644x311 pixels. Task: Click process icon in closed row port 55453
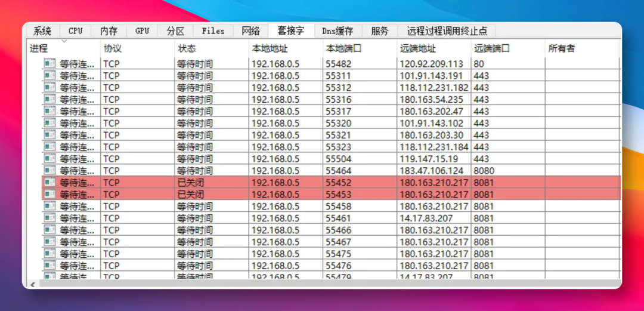point(49,194)
